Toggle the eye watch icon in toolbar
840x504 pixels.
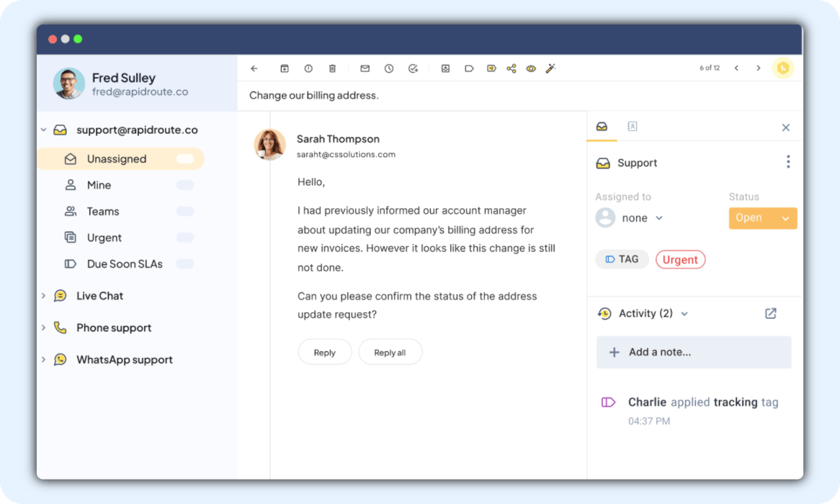[531, 68]
